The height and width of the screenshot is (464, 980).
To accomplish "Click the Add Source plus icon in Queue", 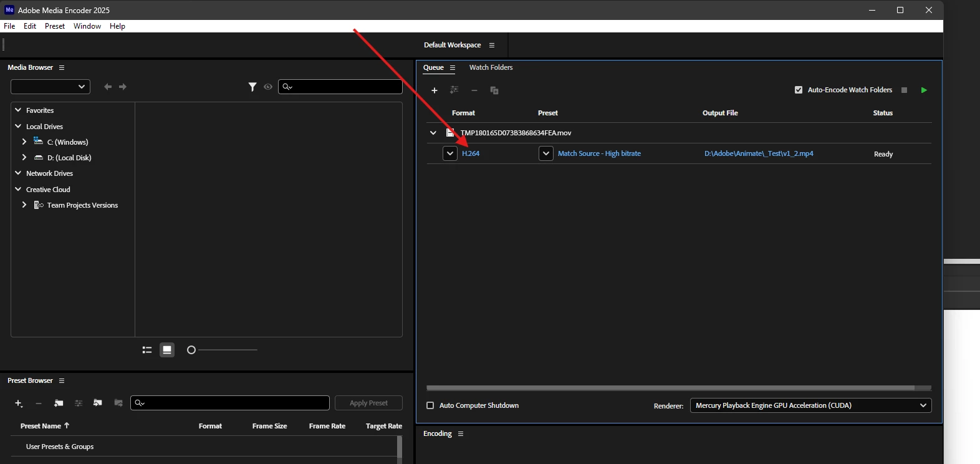I will [x=435, y=90].
